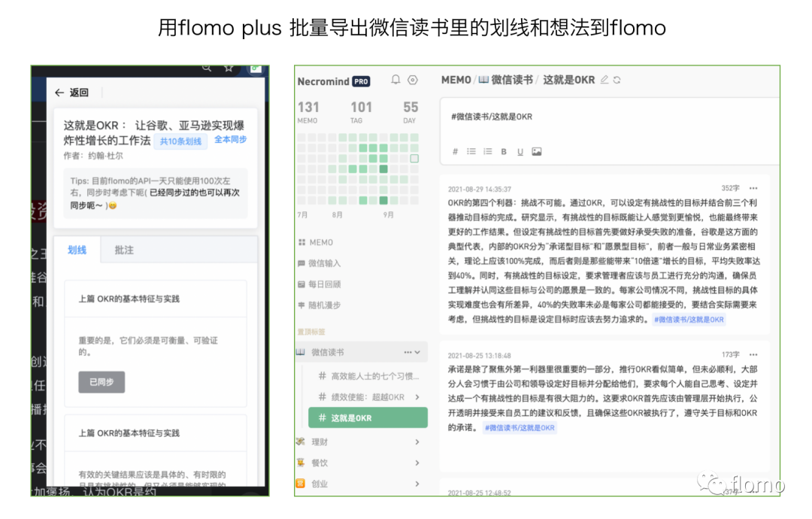The image size is (812, 519).
Task: Apply numbered list in the memo editor
Action: coord(488,152)
